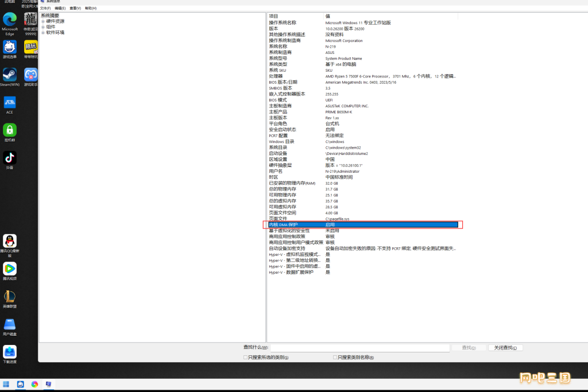Expand the 组件 tree node
Viewport: 588px width, 392px height.
[43, 27]
